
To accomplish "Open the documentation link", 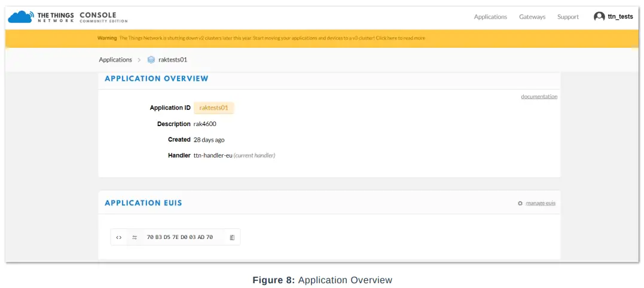I will pyautogui.click(x=539, y=97).
